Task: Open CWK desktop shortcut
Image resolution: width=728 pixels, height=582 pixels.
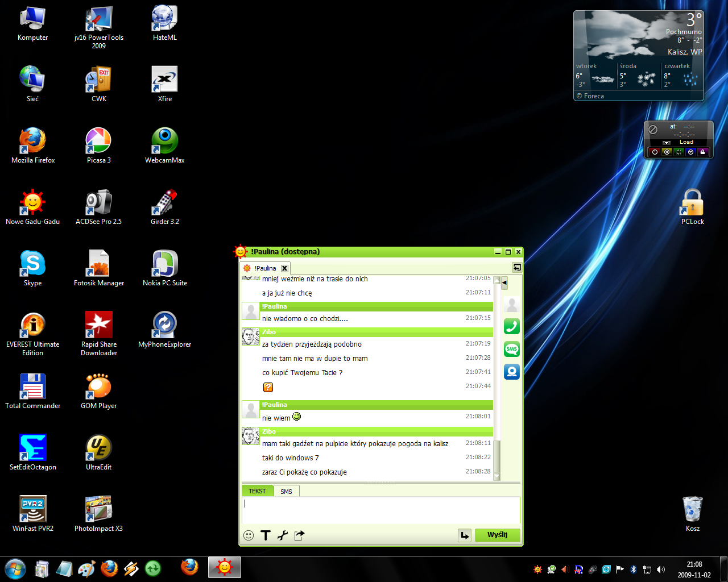Action: click(x=99, y=84)
